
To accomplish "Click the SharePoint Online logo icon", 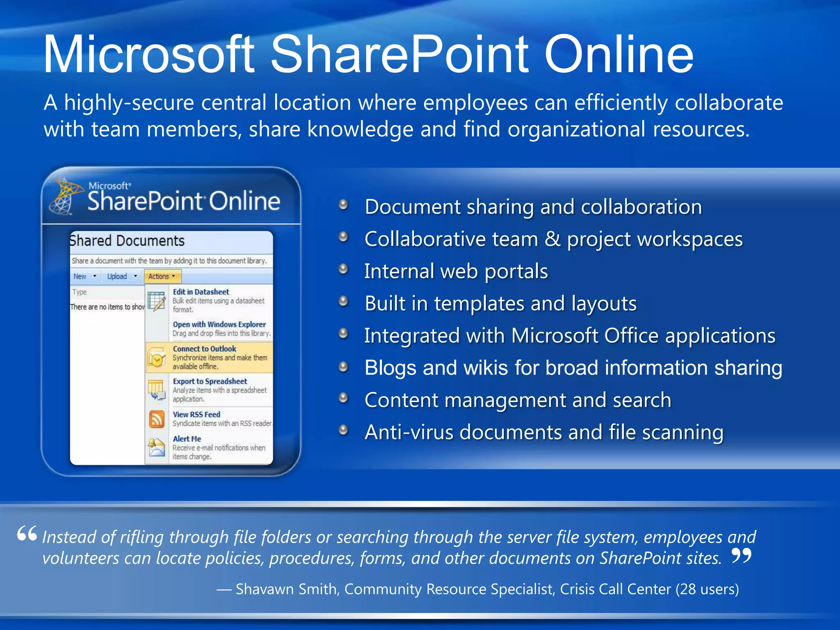I will (x=63, y=197).
